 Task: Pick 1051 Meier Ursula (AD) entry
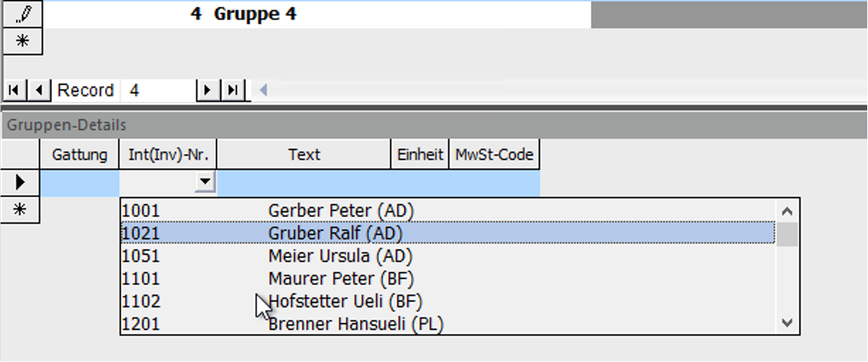tap(448, 256)
